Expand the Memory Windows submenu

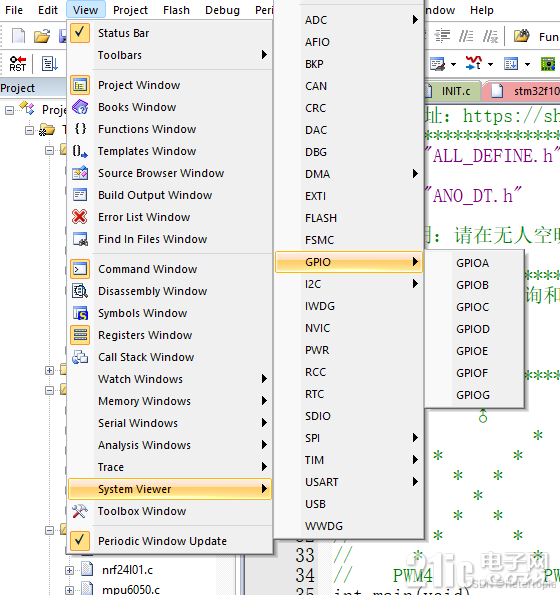tap(170, 401)
